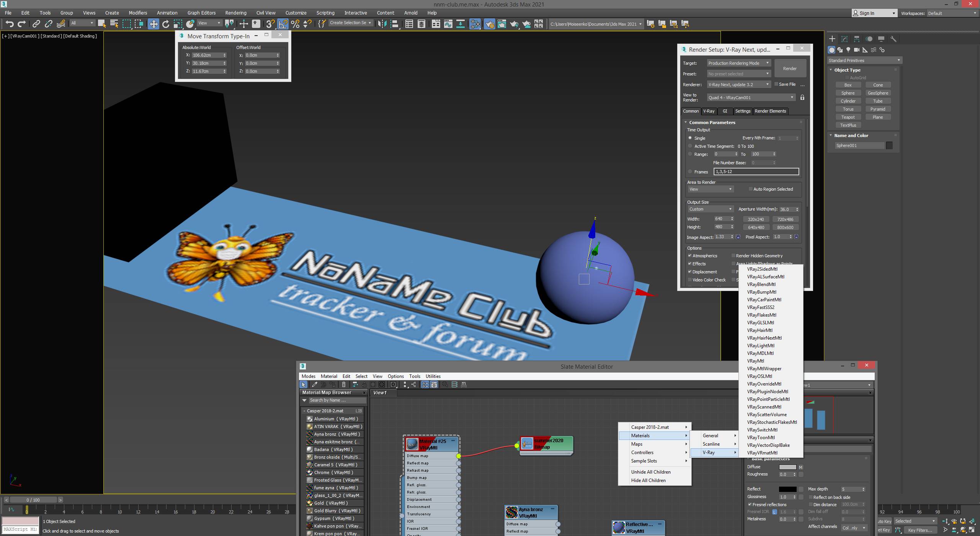Switch to Lights category bulb icon
This screenshot has height=536, width=980.
(848, 50)
